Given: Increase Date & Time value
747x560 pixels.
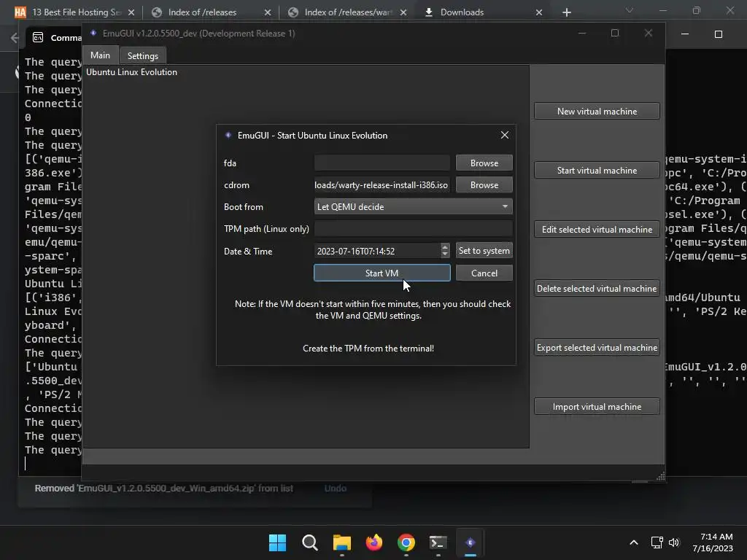Looking at the screenshot, I should coord(445,246).
